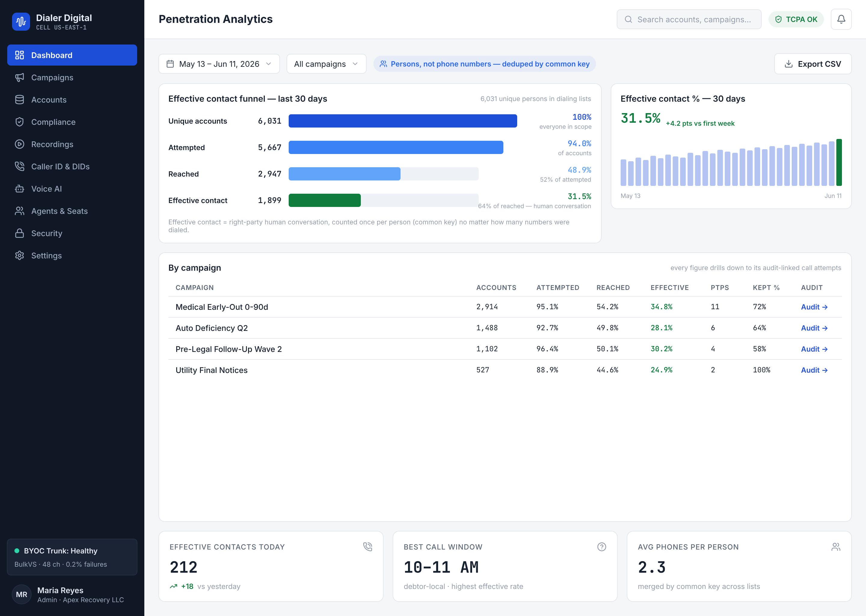
Task: Click the green Effective contact funnel bar
Action: [324, 200]
